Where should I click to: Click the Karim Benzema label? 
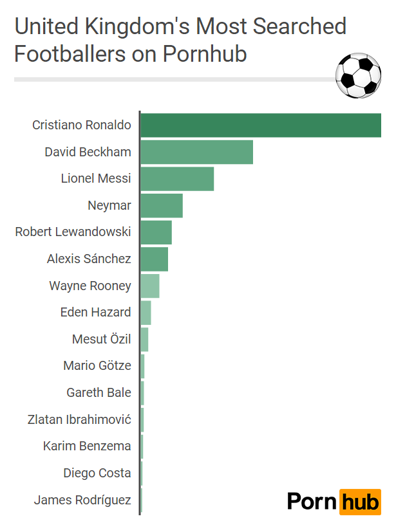(87, 446)
